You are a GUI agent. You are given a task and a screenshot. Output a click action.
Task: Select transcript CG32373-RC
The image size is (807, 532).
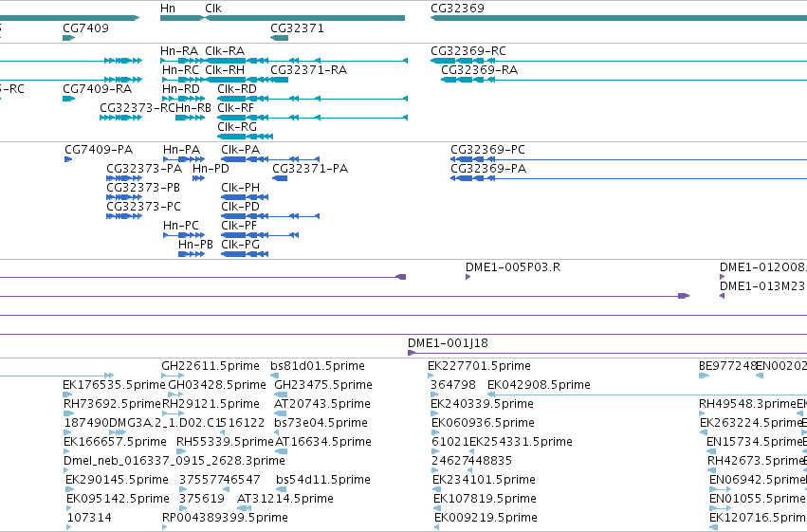tap(138, 108)
